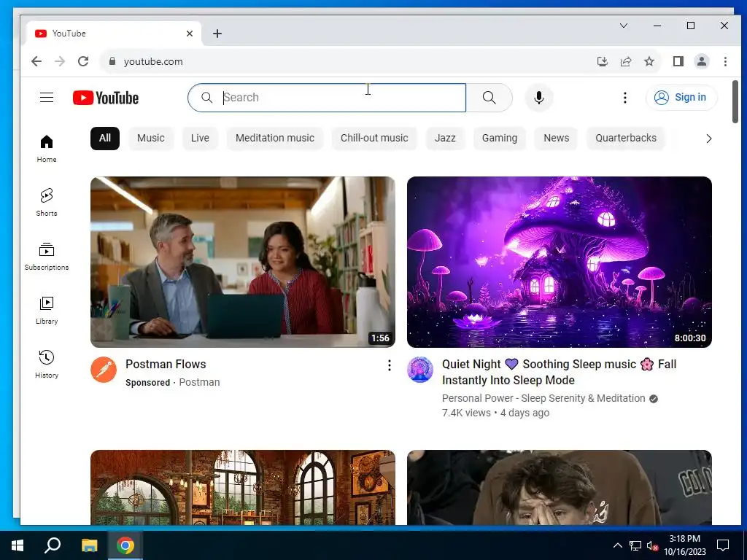Viewport: 747px width, 560px height.
Task: Select the Live filter chip
Action: click(x=200, y=139)
